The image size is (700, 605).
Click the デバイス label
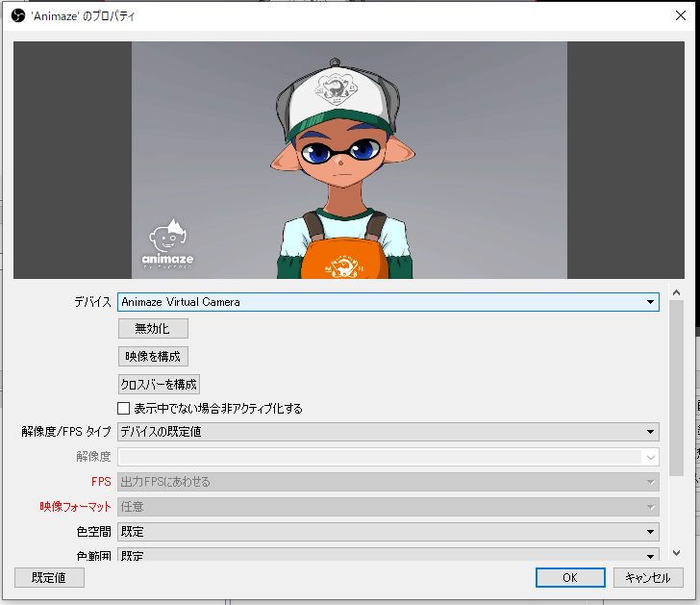pos(92,302)
